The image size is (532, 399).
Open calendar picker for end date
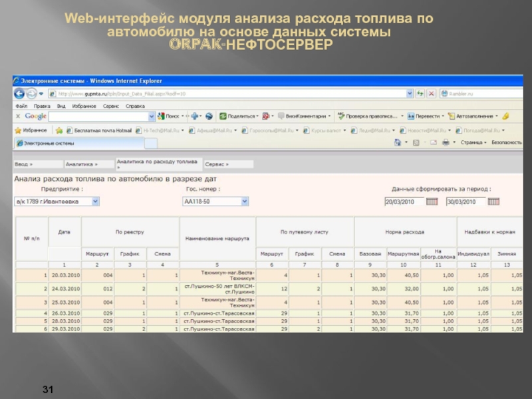[493, 202]
